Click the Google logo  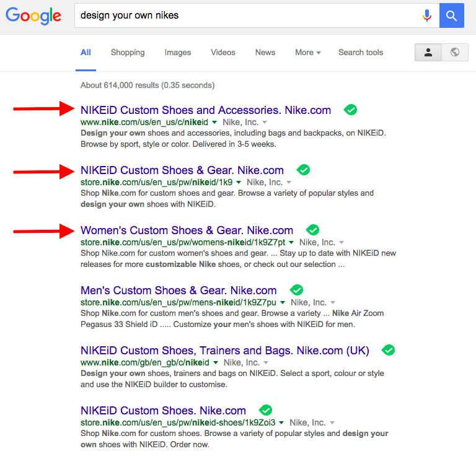[33, 15]
